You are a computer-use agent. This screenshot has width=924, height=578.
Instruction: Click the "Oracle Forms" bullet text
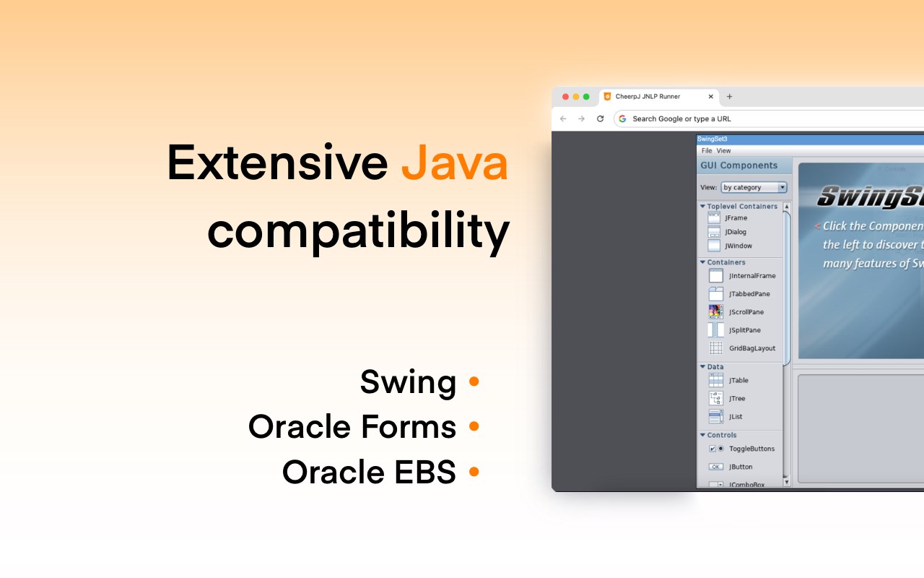352,427
